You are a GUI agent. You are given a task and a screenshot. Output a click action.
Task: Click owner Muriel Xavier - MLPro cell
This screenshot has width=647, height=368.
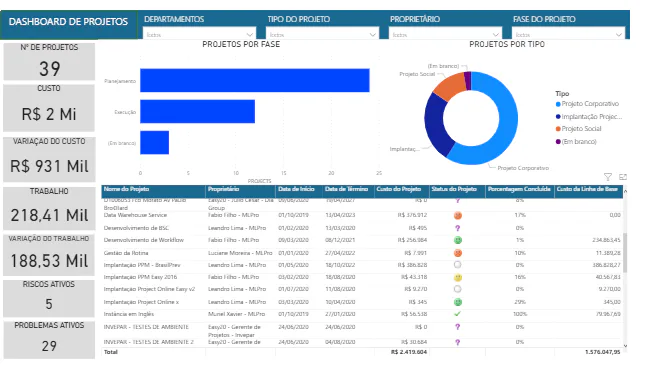[236, 314]
